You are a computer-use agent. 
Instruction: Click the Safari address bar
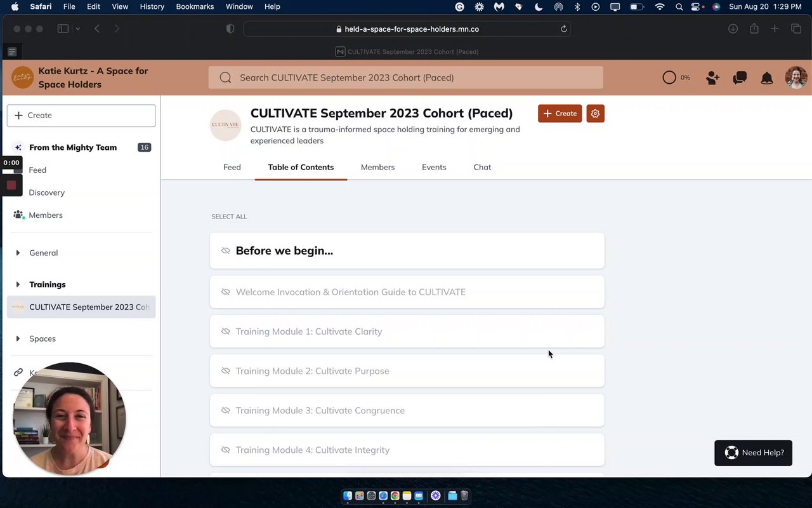(x=407, y=29)
